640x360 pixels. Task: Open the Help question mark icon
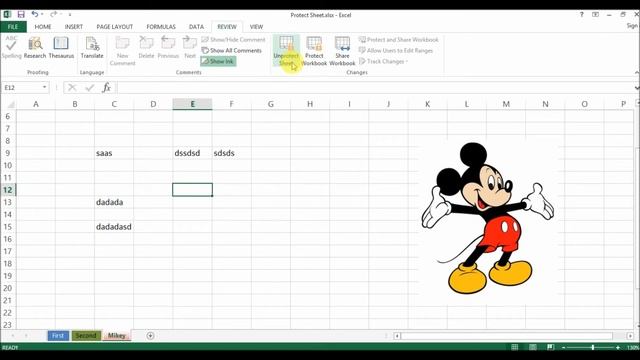pyautogui.click(x=582, y=15)
